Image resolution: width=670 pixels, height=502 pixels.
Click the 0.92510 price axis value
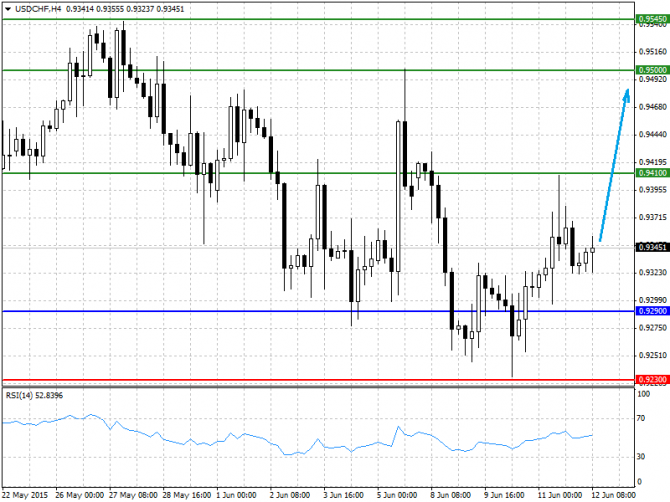click(x=652, y=355)
